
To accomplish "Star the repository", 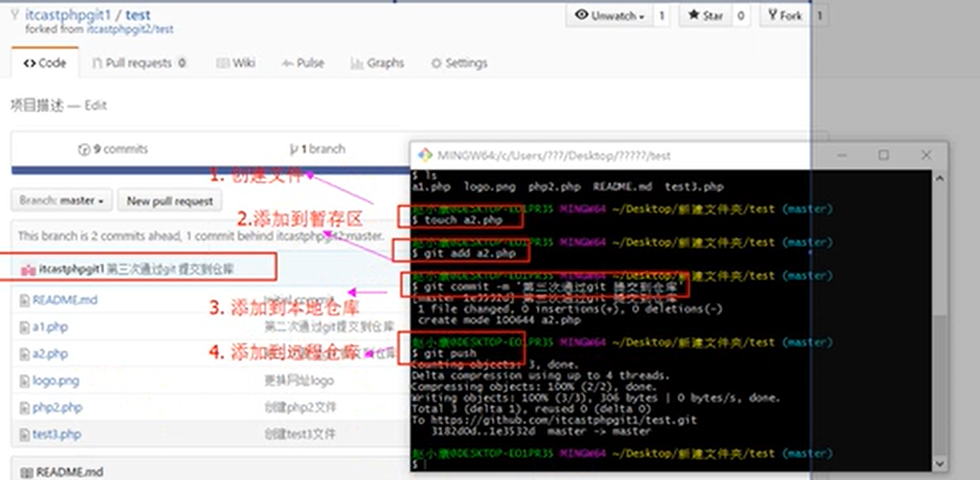I will (x=705, y=15).
